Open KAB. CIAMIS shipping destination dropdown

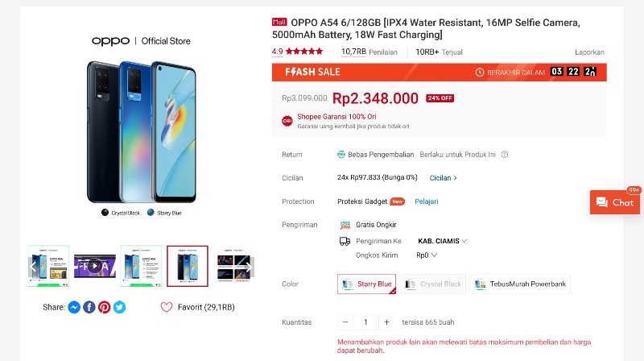(442, 240)
